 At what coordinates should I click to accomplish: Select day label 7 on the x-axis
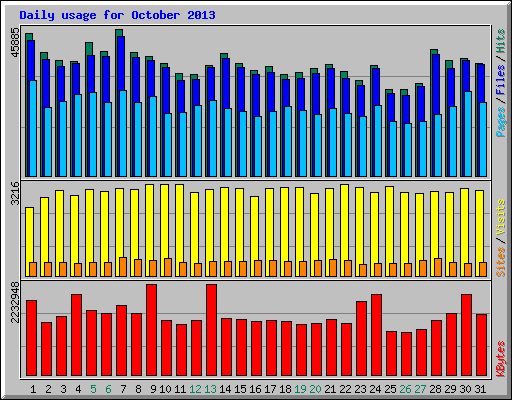pos(123,389)
